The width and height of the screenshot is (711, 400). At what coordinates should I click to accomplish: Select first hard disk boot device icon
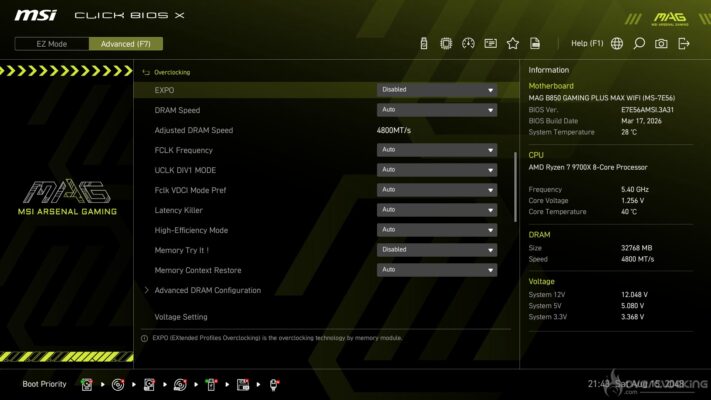[x=87, y=385]
